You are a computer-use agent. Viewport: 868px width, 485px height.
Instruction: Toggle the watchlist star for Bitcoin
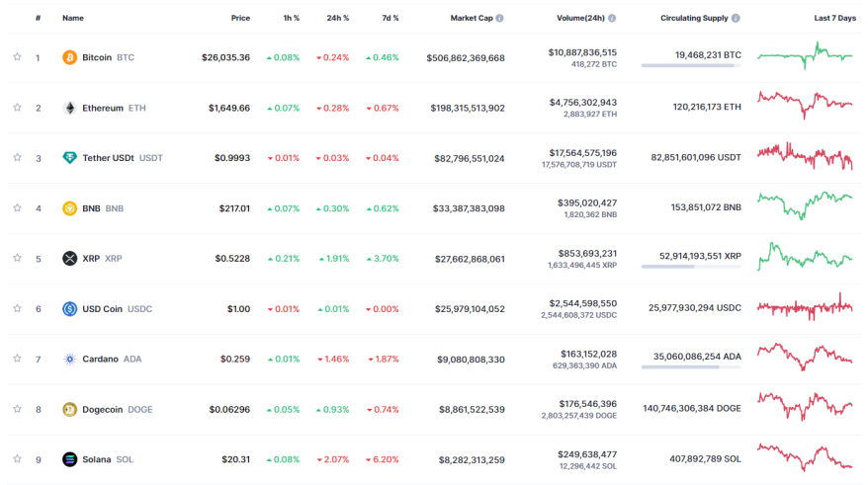pyautogui.click(x=17, y=57)
